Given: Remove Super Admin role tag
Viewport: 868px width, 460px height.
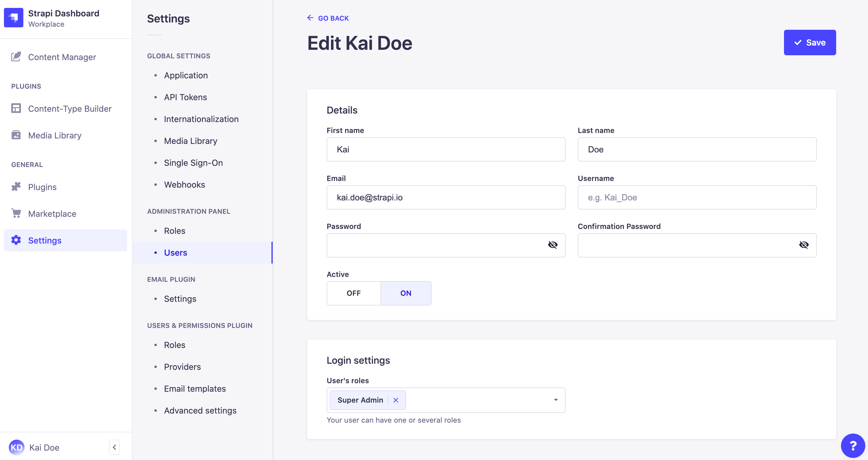Looking at the screenshot, I should 396,400.
